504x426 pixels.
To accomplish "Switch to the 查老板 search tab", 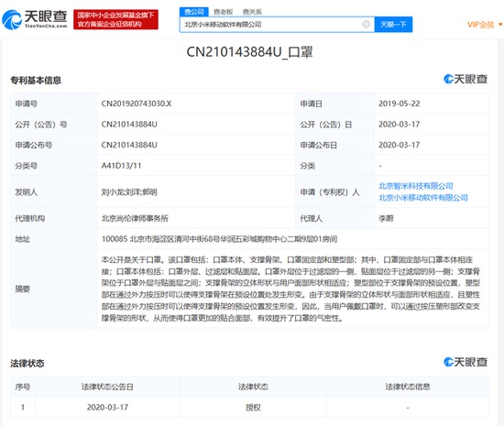I will 223,12.
